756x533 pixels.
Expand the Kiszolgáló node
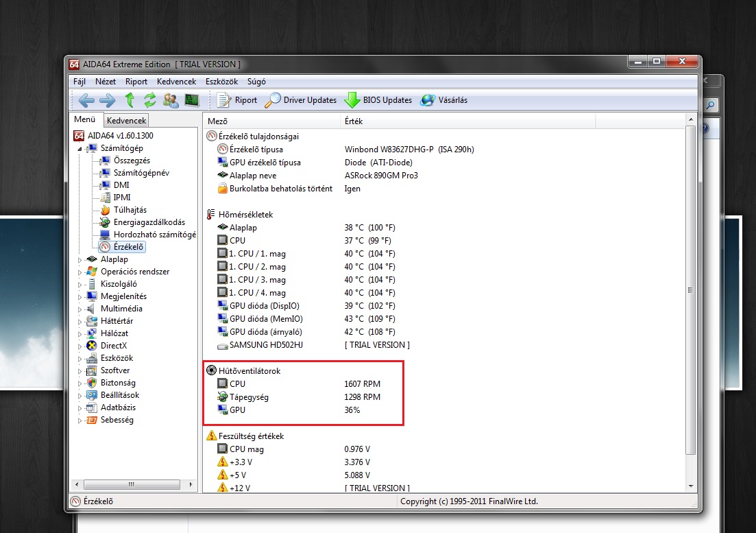tap(80, 285)
